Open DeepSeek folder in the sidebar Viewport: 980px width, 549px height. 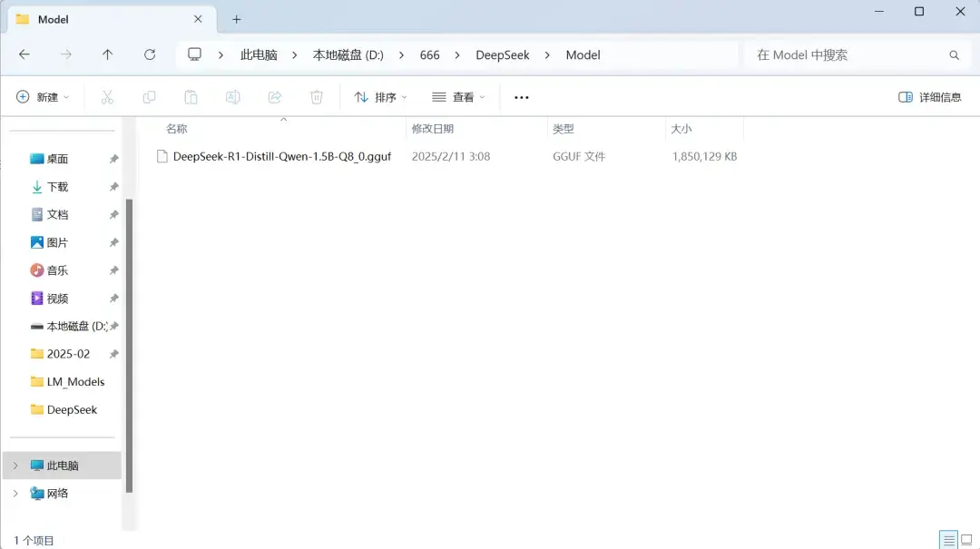tap(72, 409)
